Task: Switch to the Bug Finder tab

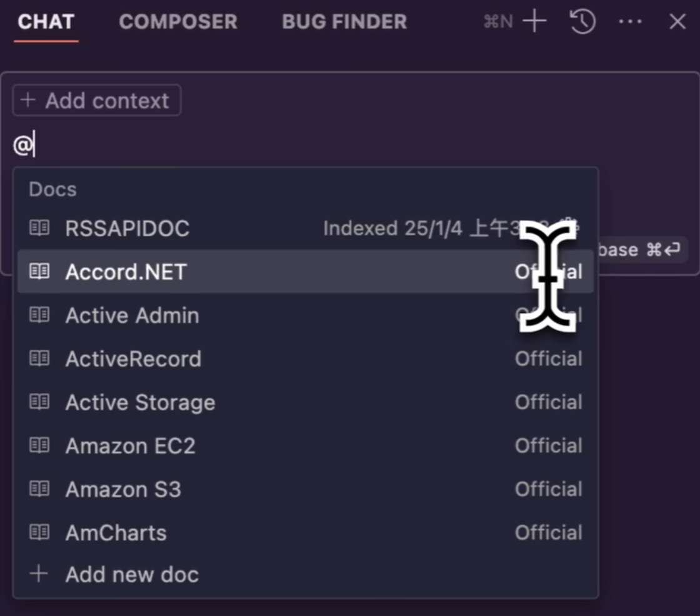Action: [x=344, y=22]
